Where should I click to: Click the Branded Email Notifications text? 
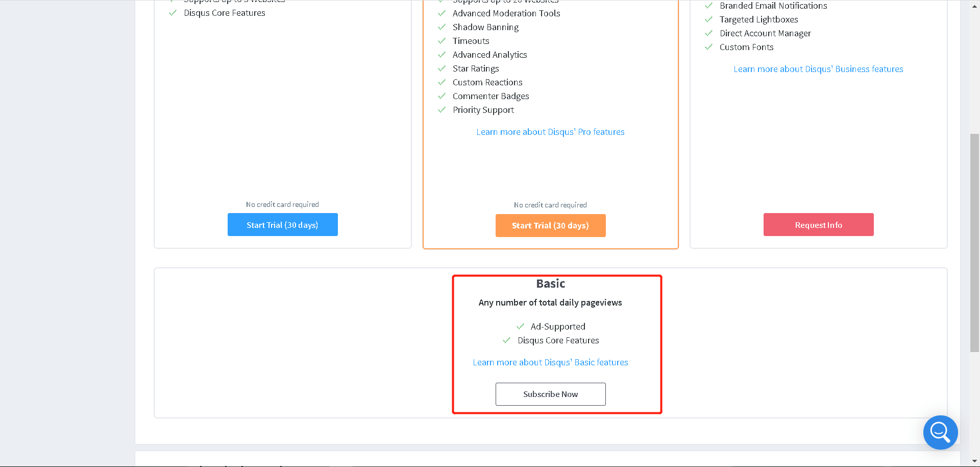tap(773, 6)
